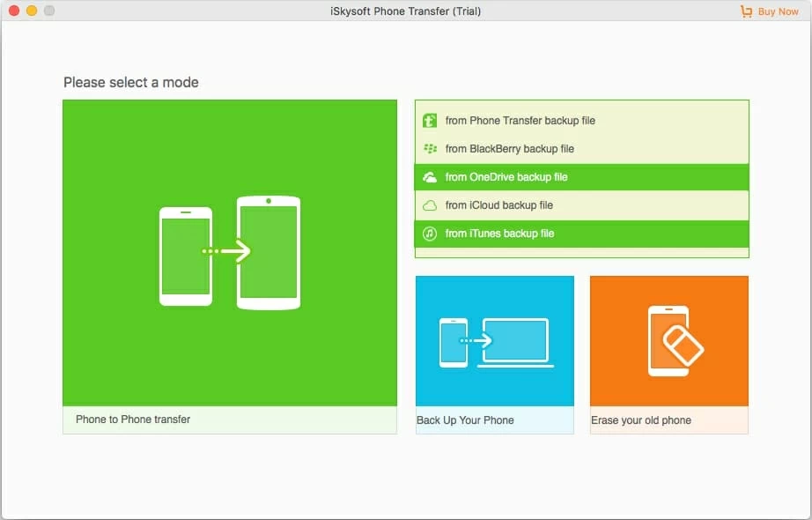This screenshot has height=520, width=812.
Task: Click the iTunes music note icon
Action: (x=430, y=234)
